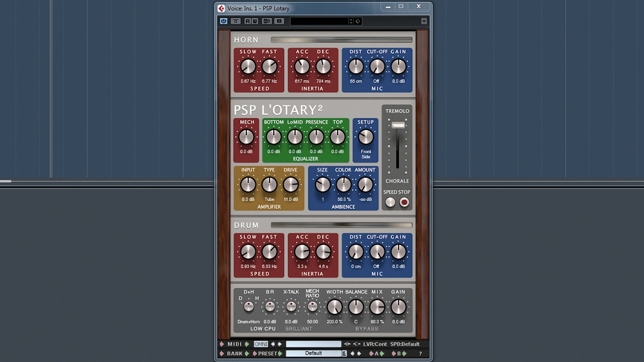This screenshot has height=362, width=644.
Task: Open the Default preset name field
Action: pyautogui.click(x=313, y=353)
